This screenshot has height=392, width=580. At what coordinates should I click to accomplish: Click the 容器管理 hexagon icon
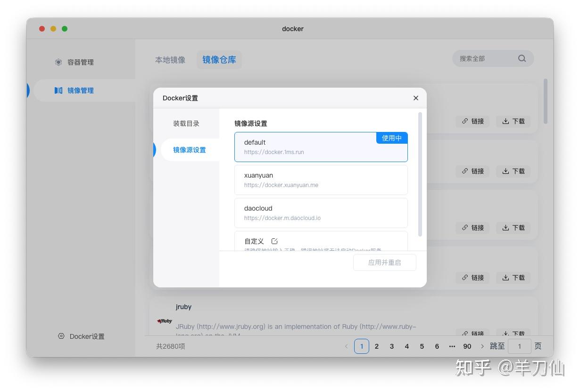pyautogui.click(x=58, y=62)
